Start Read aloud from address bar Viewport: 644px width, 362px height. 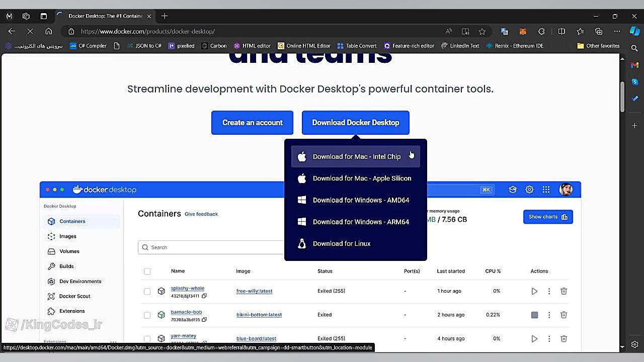[448, 31]
